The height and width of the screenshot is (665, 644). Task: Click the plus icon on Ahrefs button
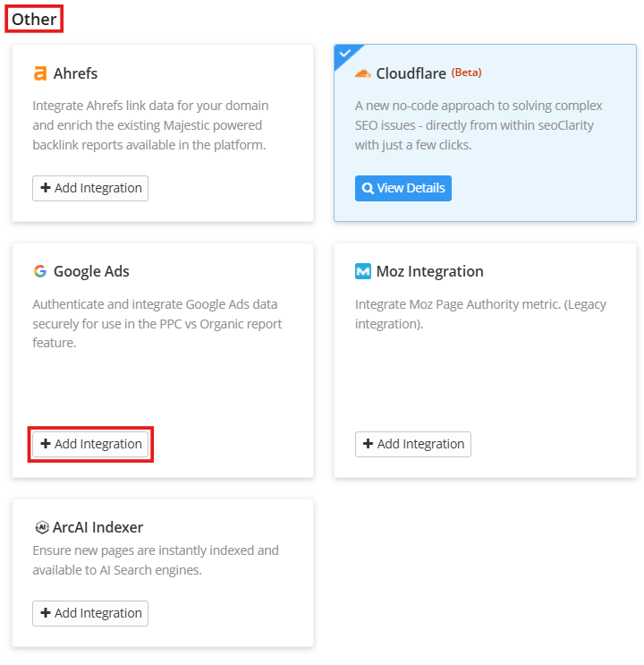click(x=46, y=189)
